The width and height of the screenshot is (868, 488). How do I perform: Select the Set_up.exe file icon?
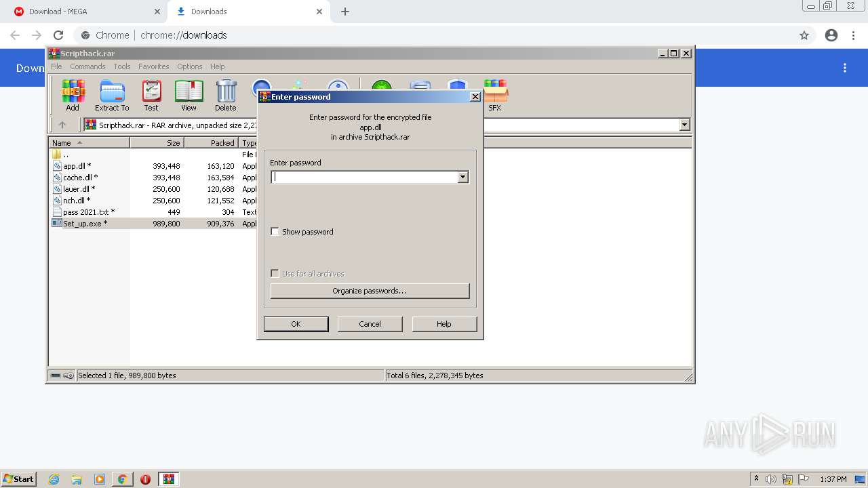click(x=57, y=224)
